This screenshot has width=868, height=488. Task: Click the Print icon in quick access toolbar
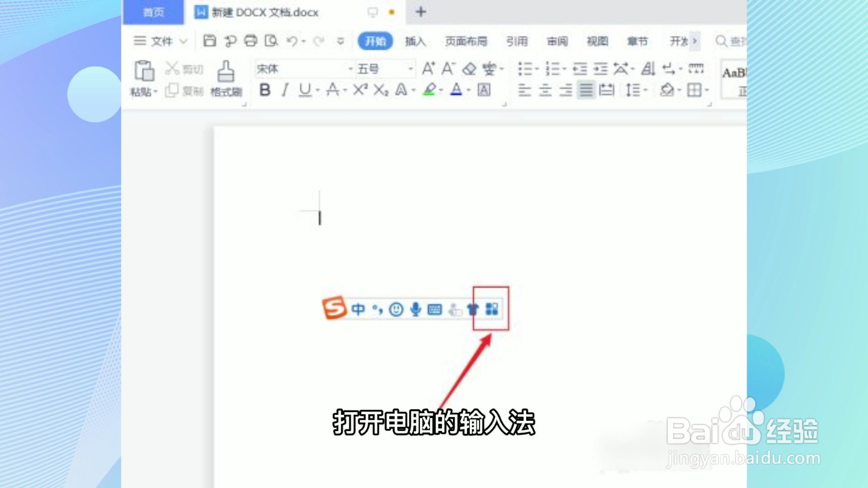tap(251, 41)
